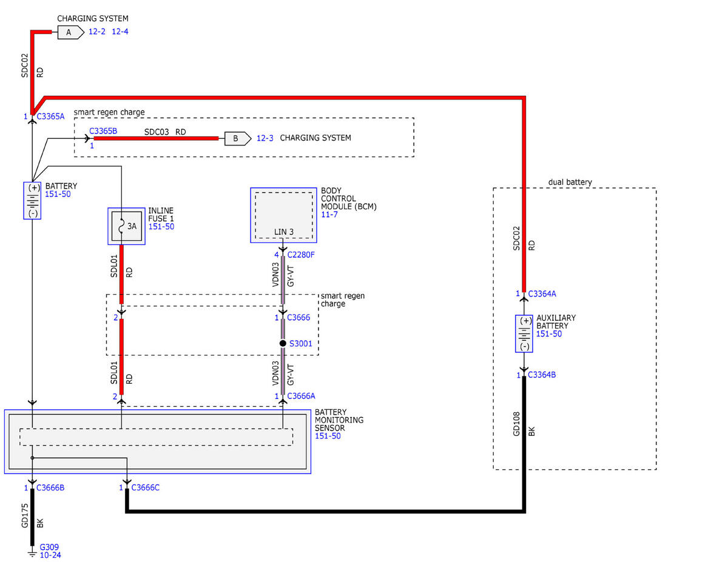Select the Body Control Module box
This screenshot has height=562, width=728.
click(x=284, y=215)
